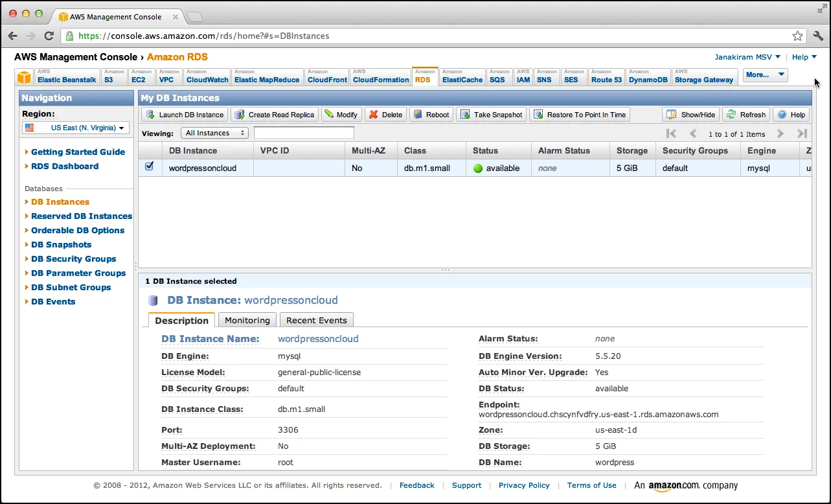Viewport: 831px width, 504px height.
Task: Click the Modify button
Action: tap(341, 115)
